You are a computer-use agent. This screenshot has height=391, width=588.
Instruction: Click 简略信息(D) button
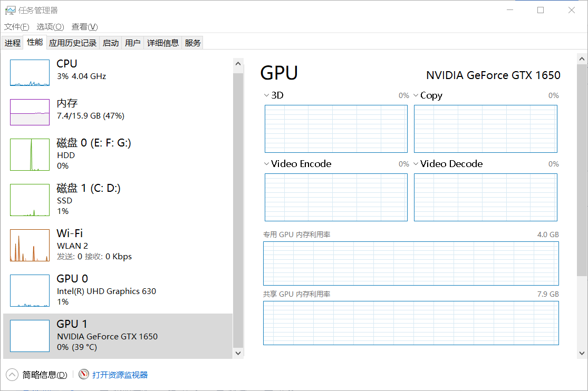(45, 375)
